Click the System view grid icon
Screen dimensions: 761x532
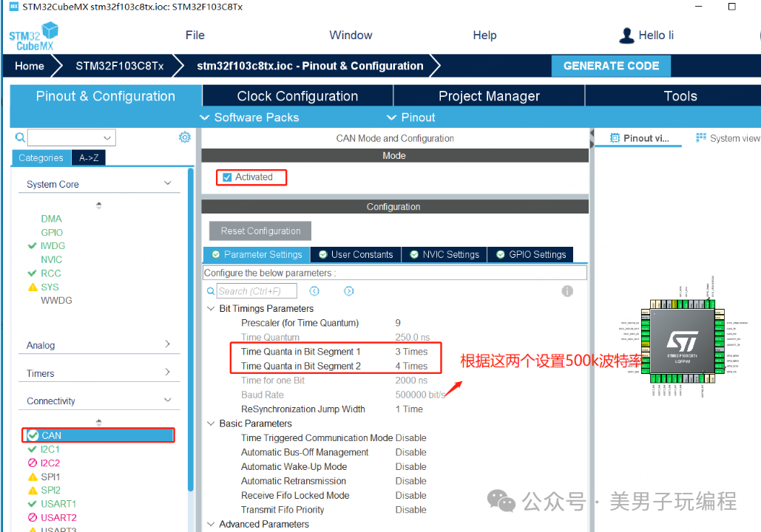tap(701, 137)
